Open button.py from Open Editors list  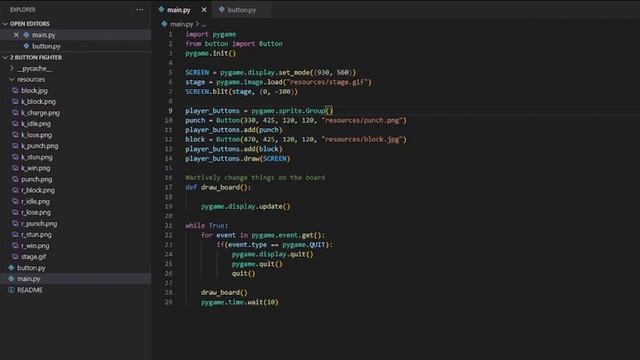(46, 46)
